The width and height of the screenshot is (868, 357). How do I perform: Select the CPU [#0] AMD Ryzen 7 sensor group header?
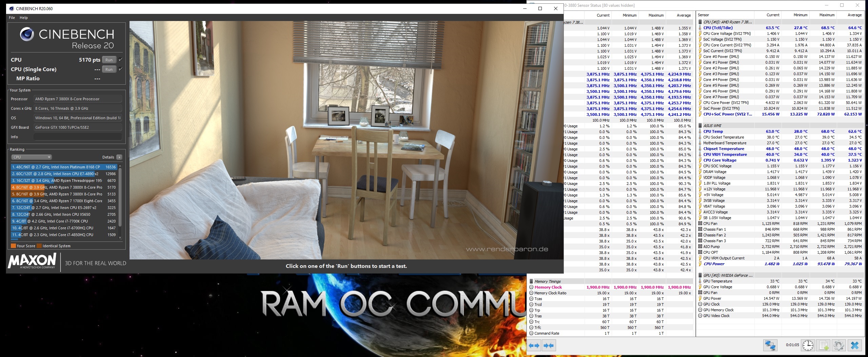pos(781,22)
